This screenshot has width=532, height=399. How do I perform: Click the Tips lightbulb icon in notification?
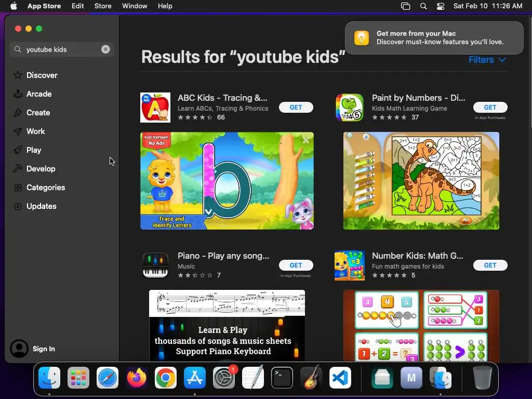point(362,37)
